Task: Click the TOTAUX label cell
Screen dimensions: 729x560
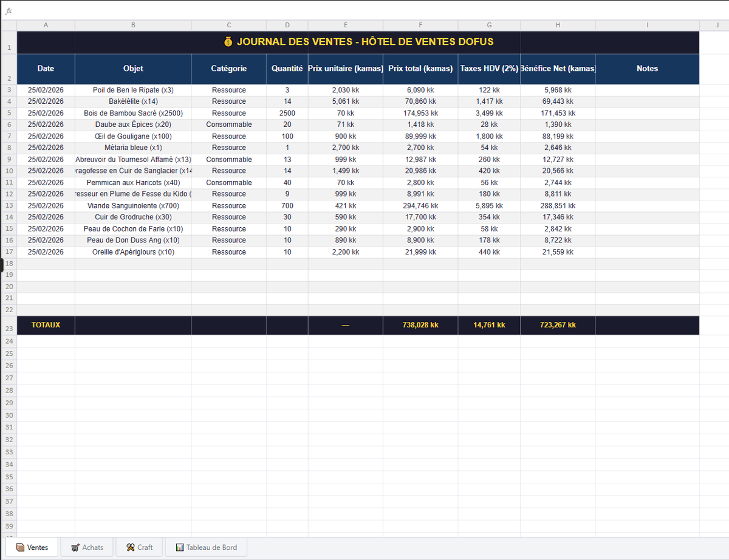Action: 46,325
